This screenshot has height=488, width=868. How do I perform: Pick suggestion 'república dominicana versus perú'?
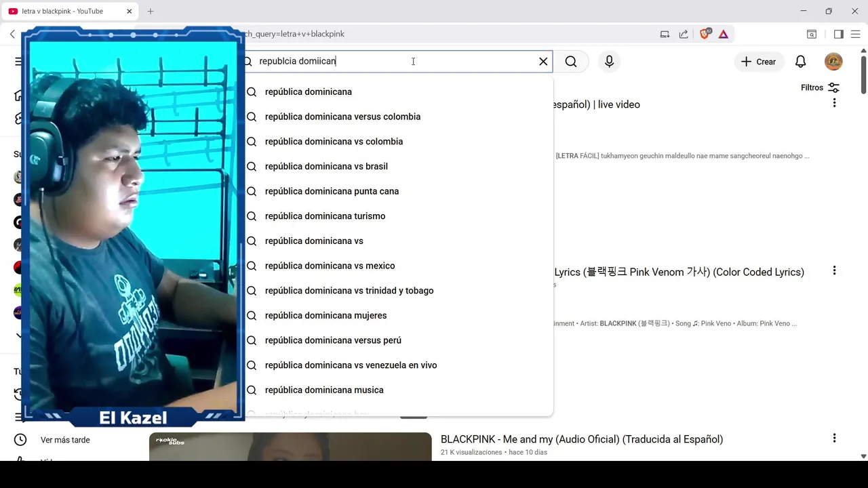pyautogui.click(x=399, y=340)
